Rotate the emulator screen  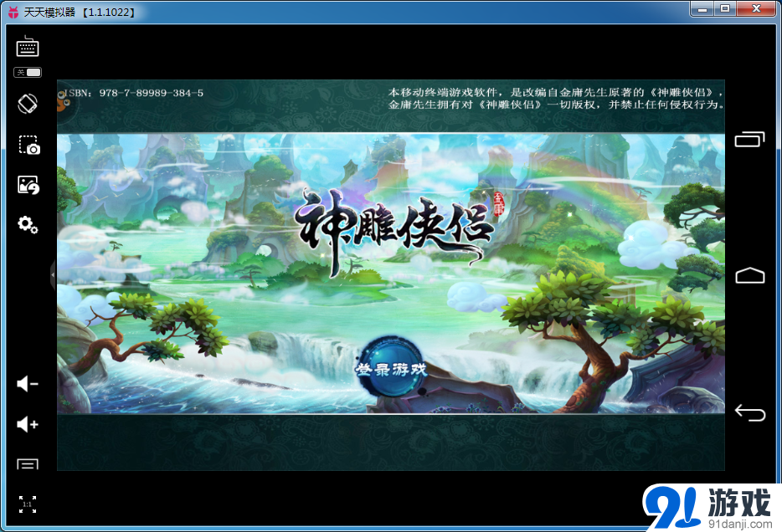point(28,104)
